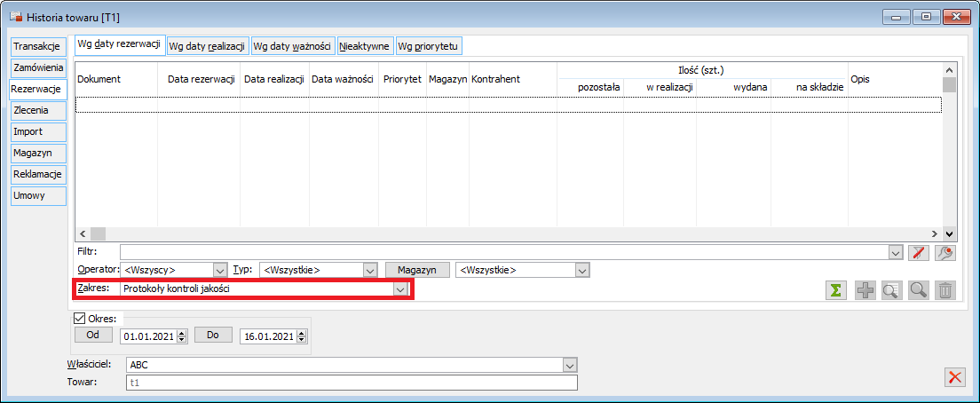Open the Operator dropdown

(x=219, y=270)
